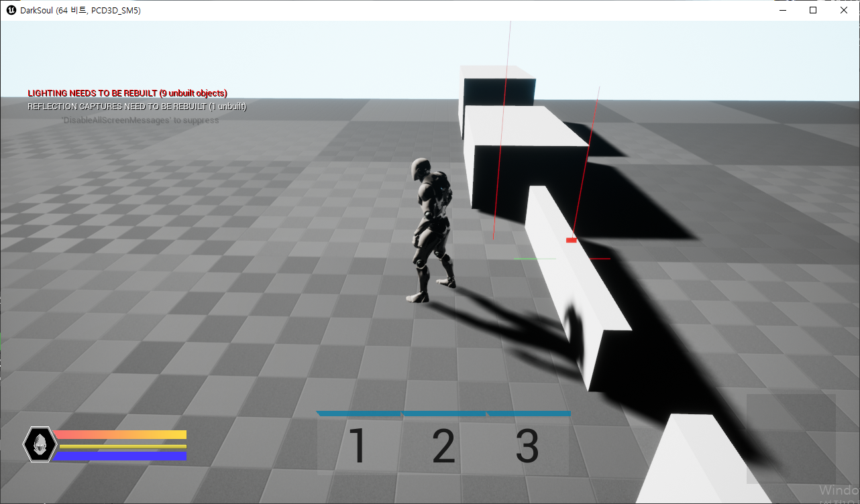
Task: Click the gray mannequin character
Action: click(x=431, y=230)
